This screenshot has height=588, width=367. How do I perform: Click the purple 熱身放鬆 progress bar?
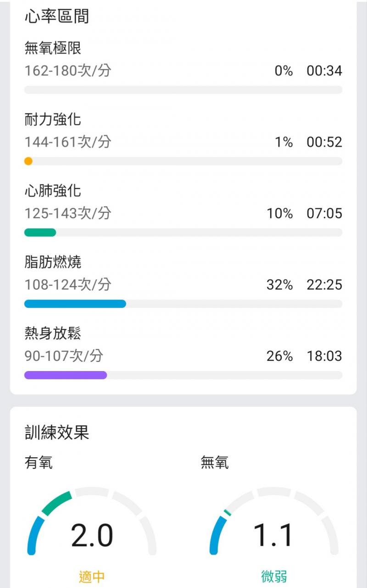65,375
